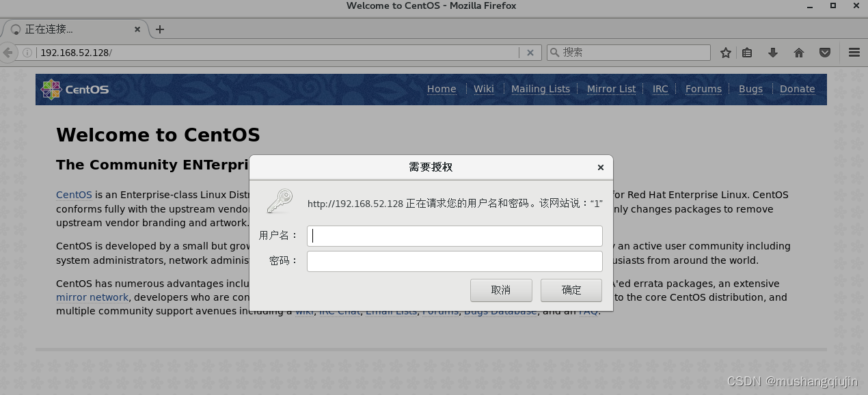Open the Home nav link
Image resolution: width=868 pixels, height=395 pixels.
[442, 89]
